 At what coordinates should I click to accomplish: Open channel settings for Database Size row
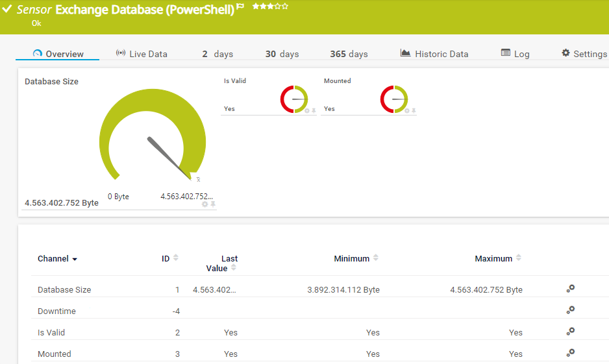(570, 289)
